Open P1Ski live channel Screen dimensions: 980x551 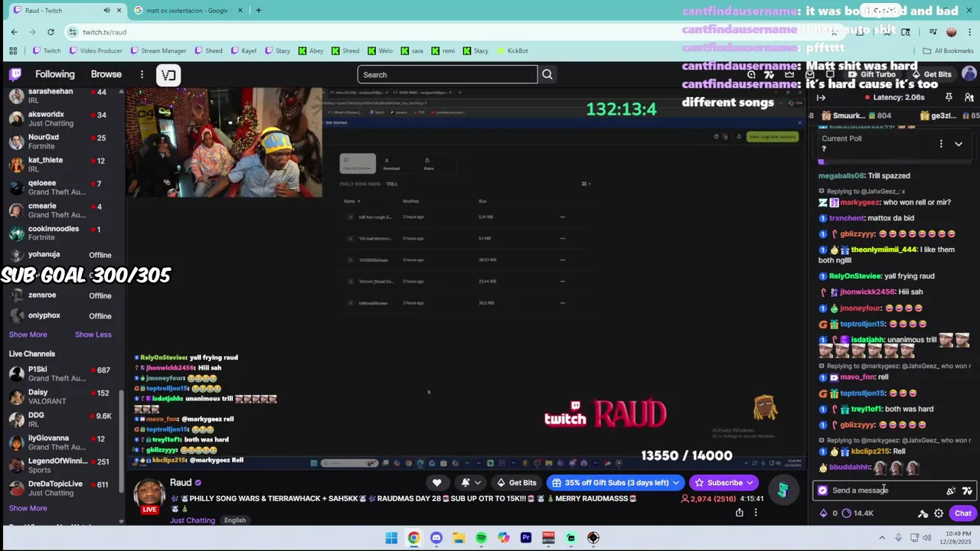click(x=62, y=374)
